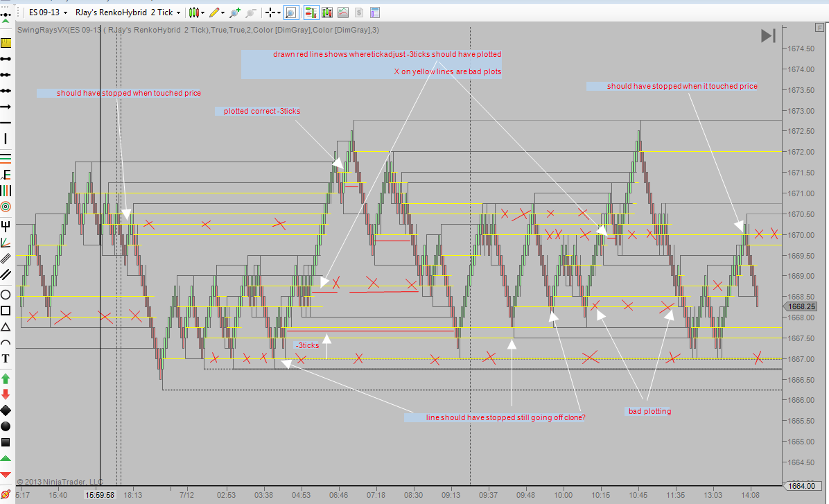The height and width of the screenshot is (504, 829).
Task: Select the red Triangle Down marker
Action: 6,474
